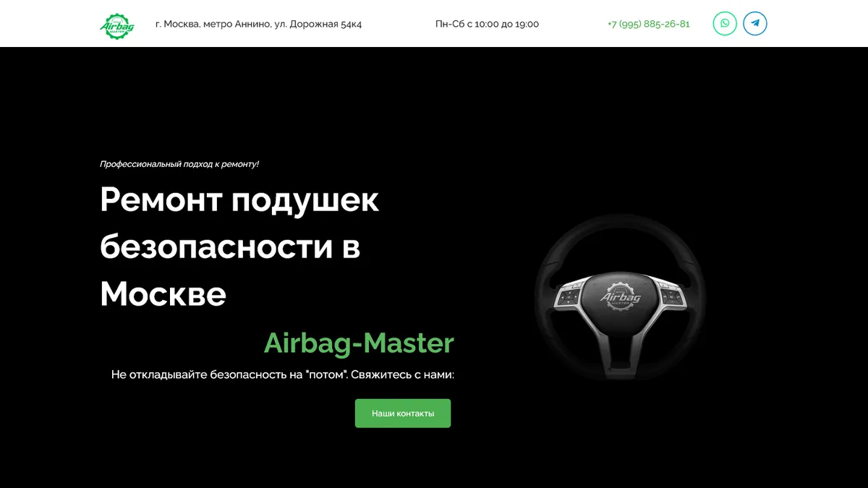
Task: Call phone number +7 (995) 885-26-81
Action: pyautogui.click(x=648, y=24)
